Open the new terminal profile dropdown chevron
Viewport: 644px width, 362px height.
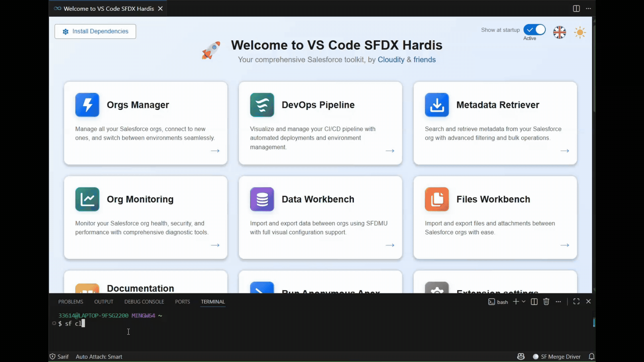524,302
